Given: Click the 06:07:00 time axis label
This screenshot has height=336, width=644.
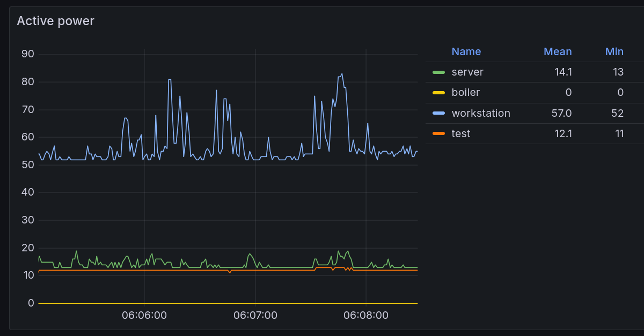Looking at the screenshot, I should [x=255, y=315].
